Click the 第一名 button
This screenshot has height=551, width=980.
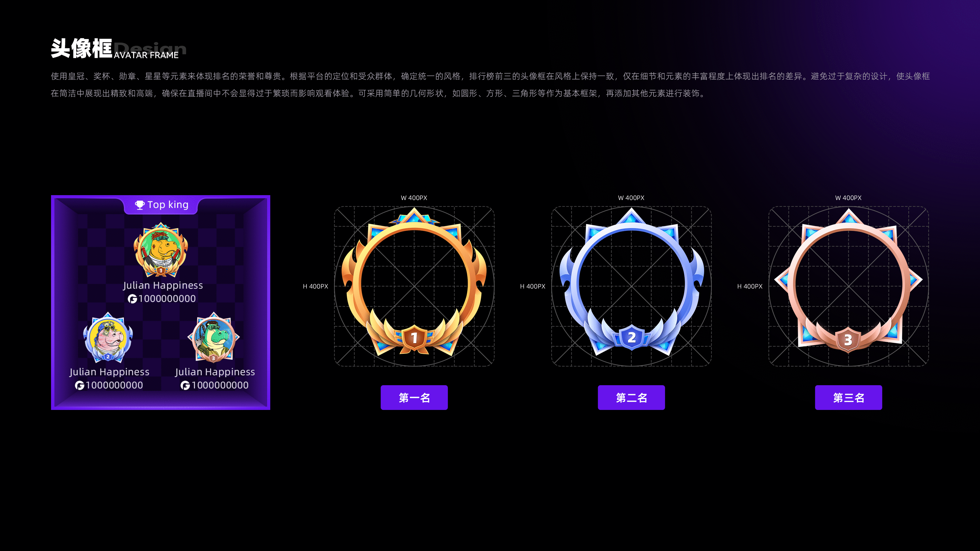click(414, 397)
